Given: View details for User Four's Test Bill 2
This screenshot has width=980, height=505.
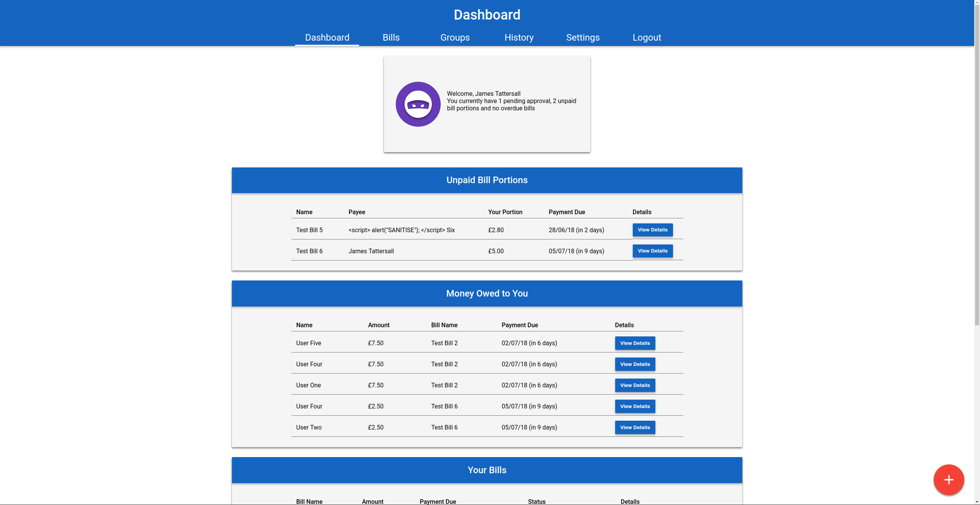Looking at the screenshot, I should 635,364.
